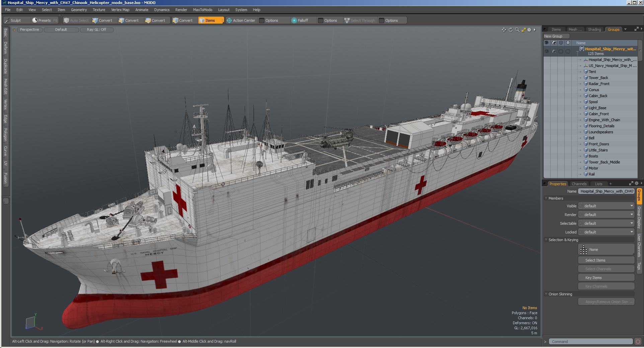644x348 pixels.
Task: Click the Presets icon in the toolbar
Action: tap(34, 20)
